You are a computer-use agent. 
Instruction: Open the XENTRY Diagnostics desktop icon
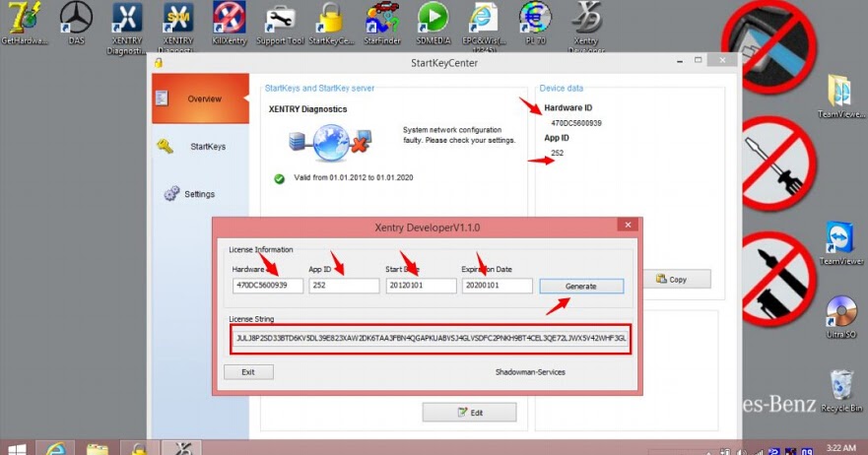coord(127,28)
